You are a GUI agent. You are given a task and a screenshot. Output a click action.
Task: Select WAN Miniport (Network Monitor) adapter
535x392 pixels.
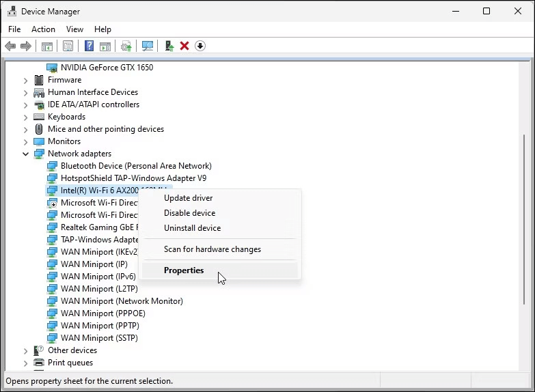point(122,301)
